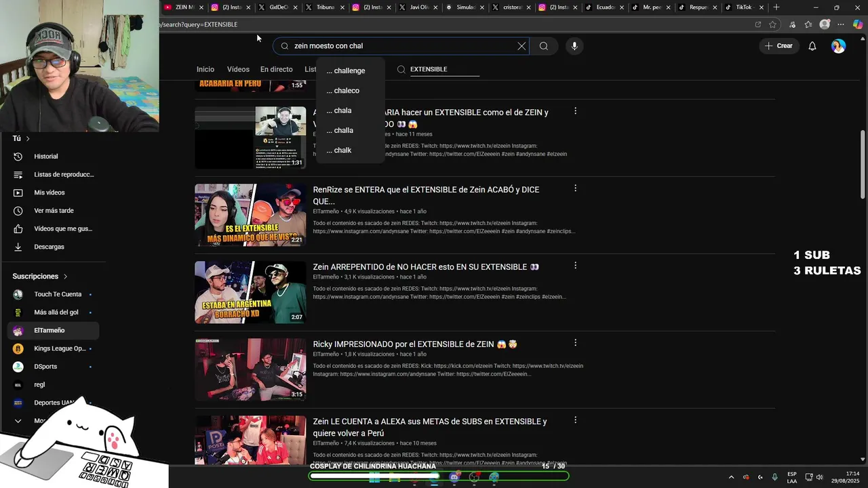Open the RenRize se ENTERA video title
The image size is (868, 488).
pyautogui.click(x=426, y=195)
